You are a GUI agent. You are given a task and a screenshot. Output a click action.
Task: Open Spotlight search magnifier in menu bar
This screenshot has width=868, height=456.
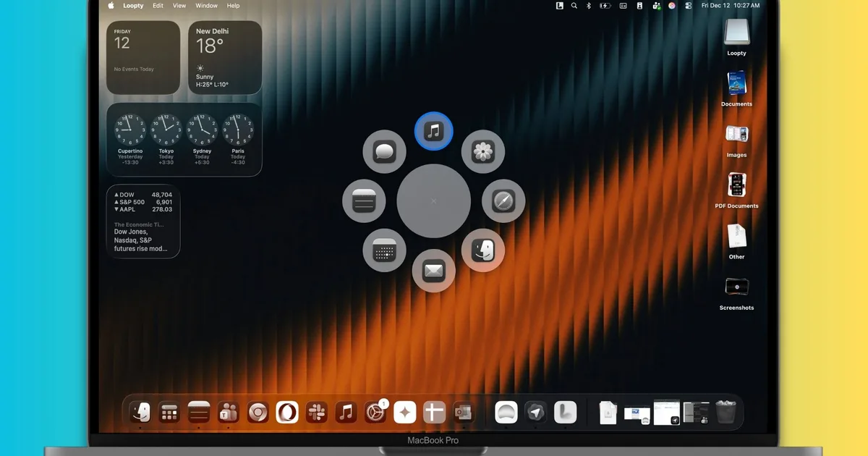(574, 6)
